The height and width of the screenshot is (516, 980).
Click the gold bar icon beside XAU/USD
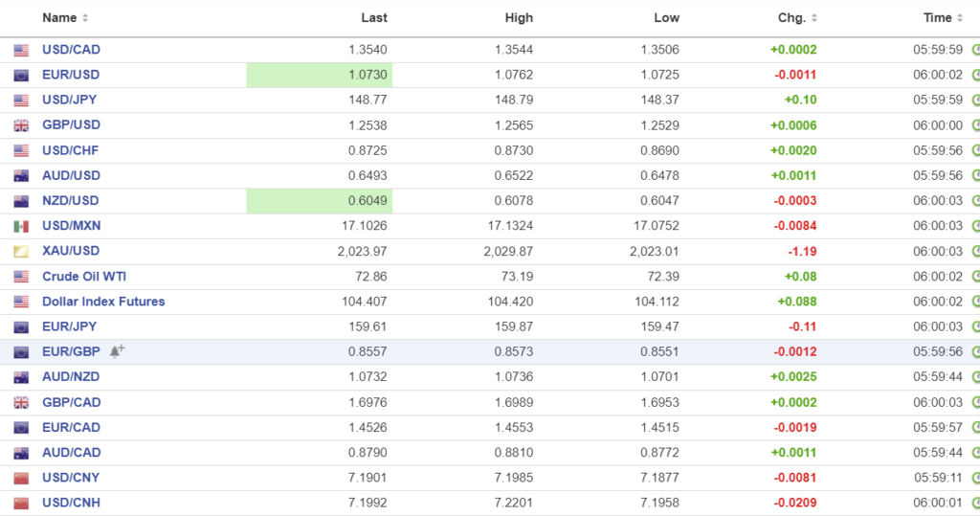[x=21, y=252]
